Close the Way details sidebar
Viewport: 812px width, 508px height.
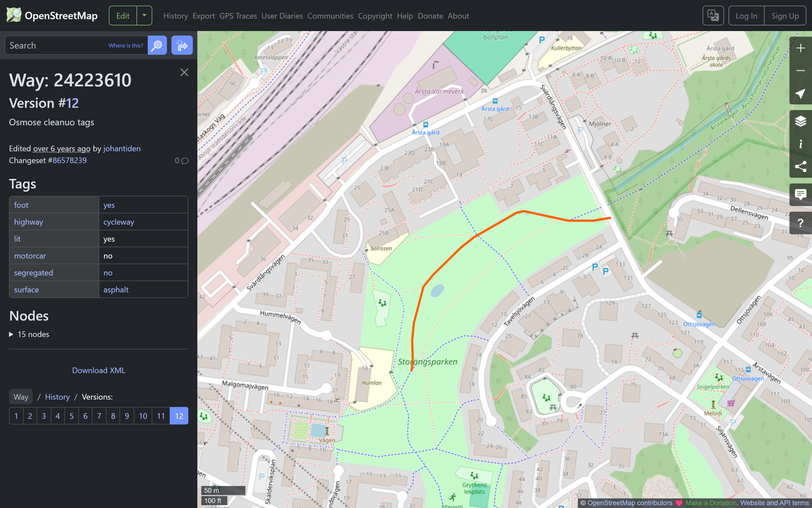click(184, 72)
